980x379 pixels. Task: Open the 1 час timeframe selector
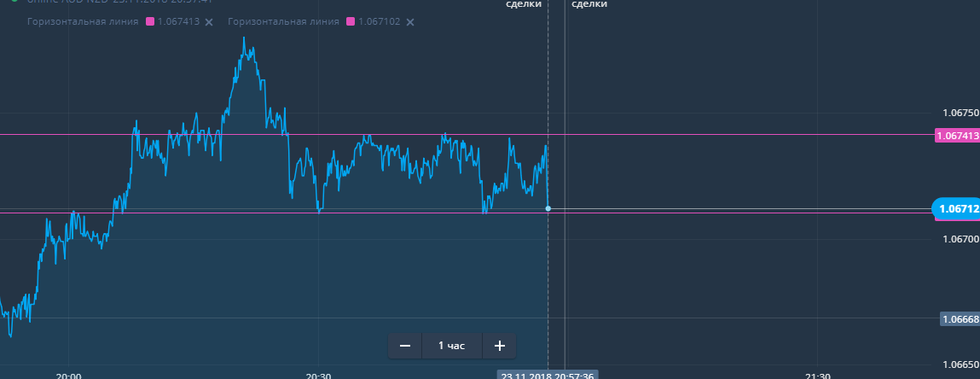(452, 346)
